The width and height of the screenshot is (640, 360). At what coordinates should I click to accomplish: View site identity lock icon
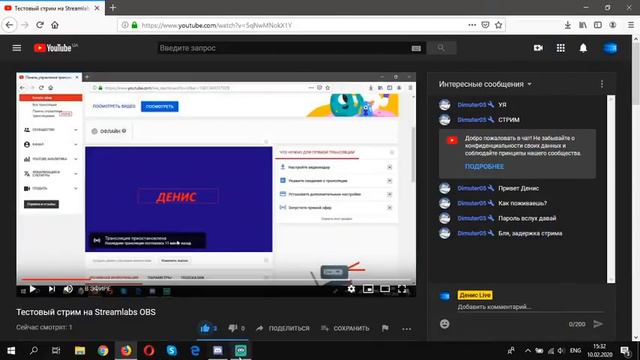point(135,25)
